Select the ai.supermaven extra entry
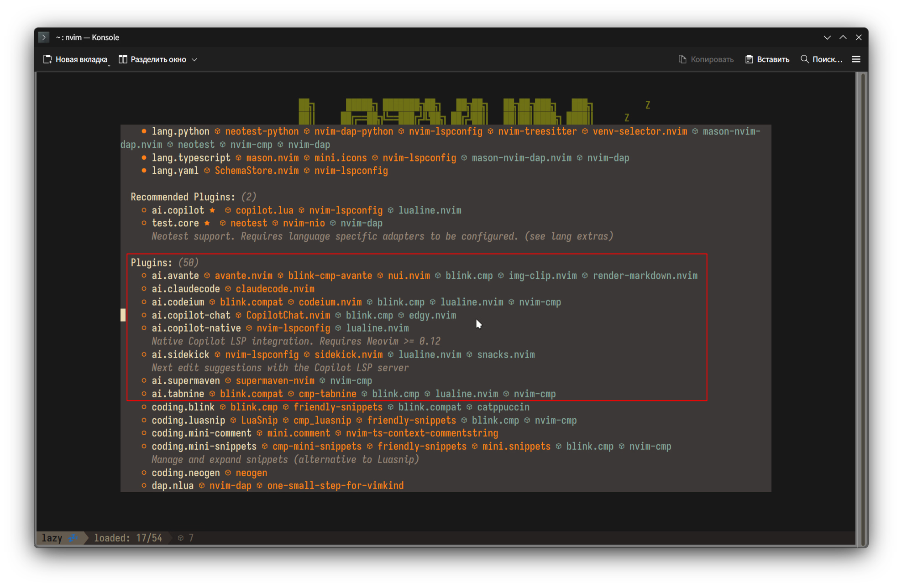902x588 pixels. click(x=186, y=381)
